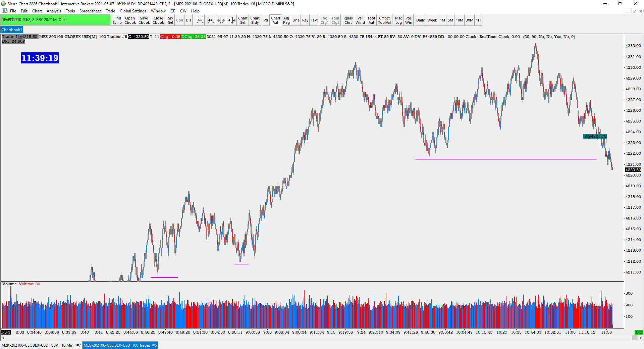This screenshot has height=349, width=644.
Task: Open the Trade menu
Action: coord(110,11)
